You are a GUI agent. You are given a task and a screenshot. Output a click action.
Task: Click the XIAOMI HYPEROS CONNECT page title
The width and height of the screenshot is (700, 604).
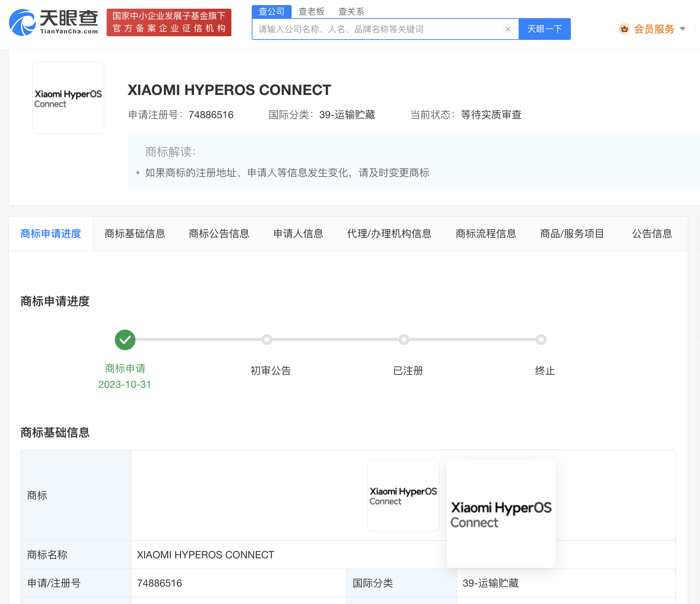pos(229,90)
